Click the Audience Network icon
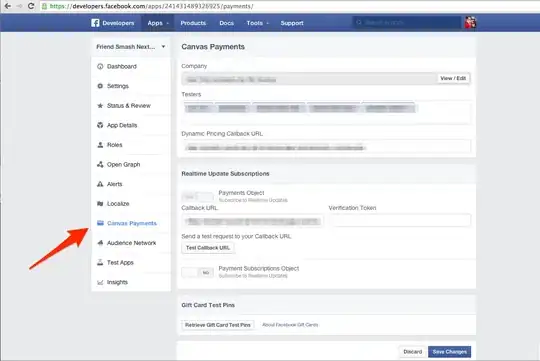540x361 pixels. pyautogui.click(x=100, y=243)
